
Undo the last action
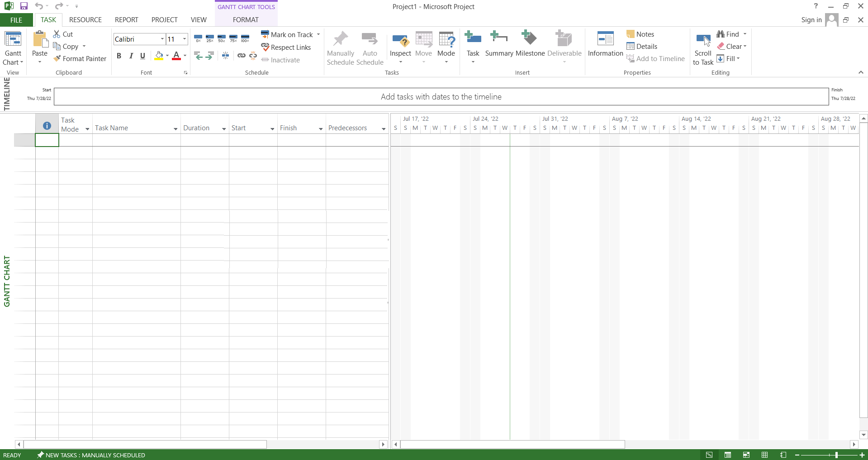39,6
